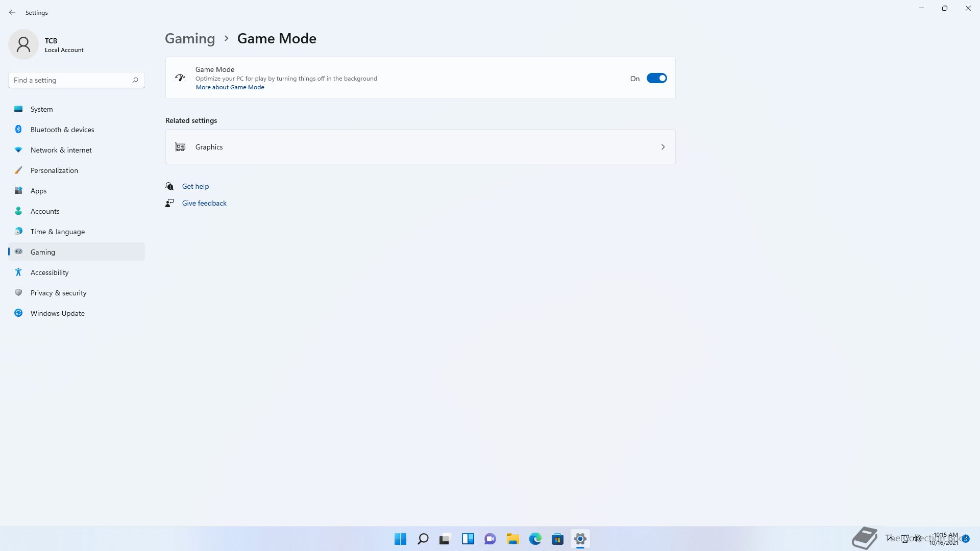The image size is (980, 551).
Task: Click the Settings gear on taskbar
Action: tap(580, 539)
